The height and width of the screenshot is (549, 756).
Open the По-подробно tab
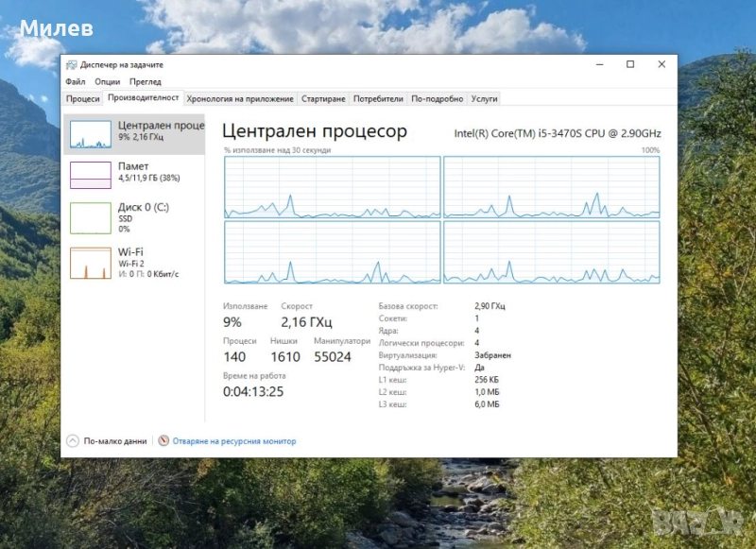(437, 97)
